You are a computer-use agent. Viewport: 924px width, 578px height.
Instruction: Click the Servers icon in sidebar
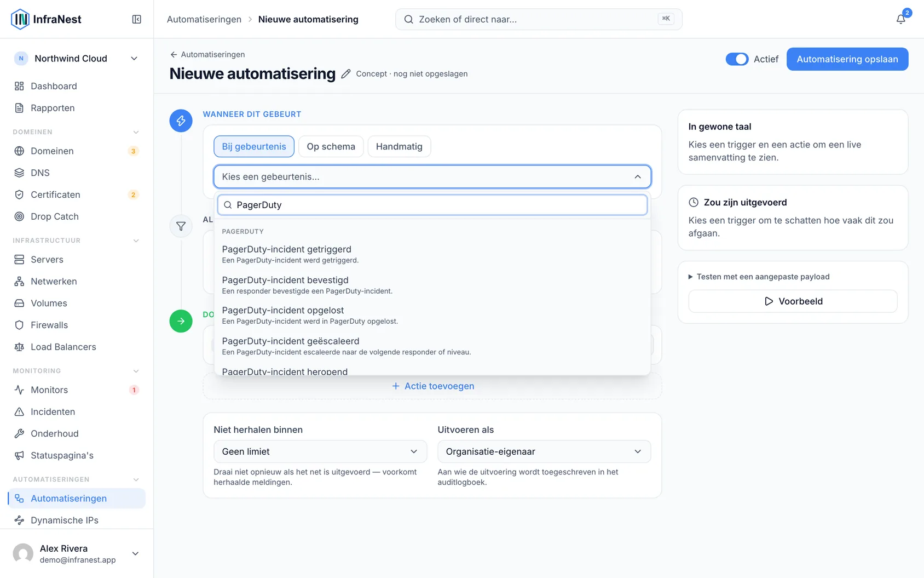coord(19,259)
